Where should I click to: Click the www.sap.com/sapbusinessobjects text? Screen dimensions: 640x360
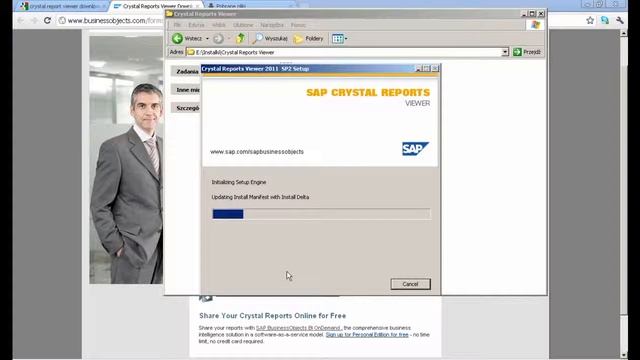(x=257, y=152)
